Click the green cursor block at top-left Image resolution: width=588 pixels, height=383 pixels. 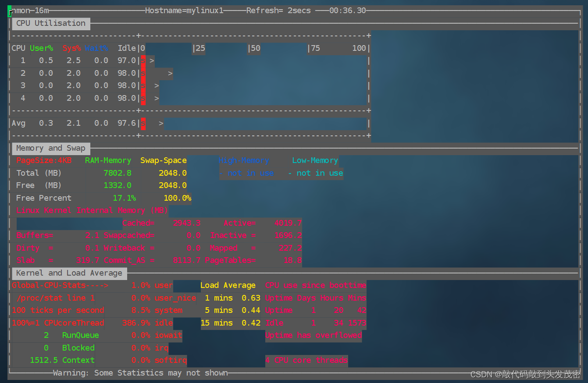click(10, 11)
